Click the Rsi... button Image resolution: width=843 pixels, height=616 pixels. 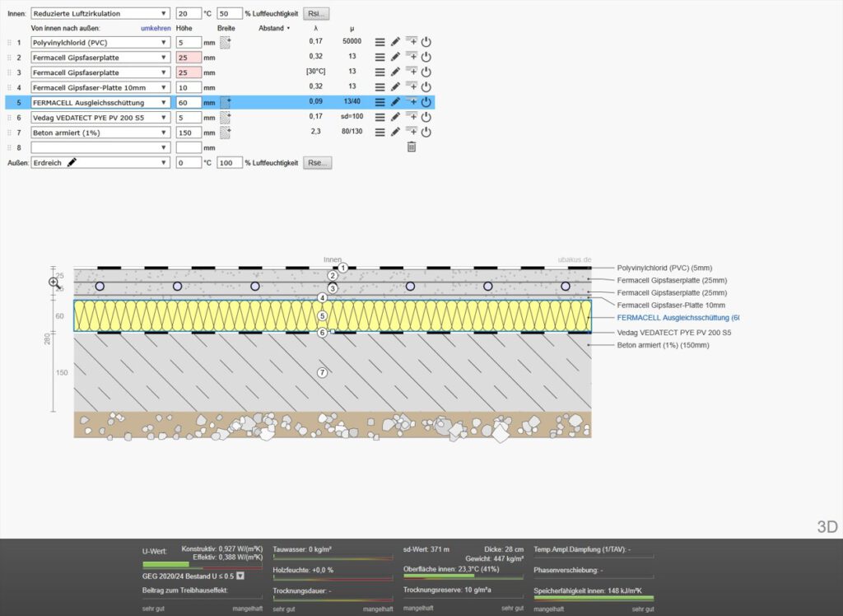coord(316,13)
